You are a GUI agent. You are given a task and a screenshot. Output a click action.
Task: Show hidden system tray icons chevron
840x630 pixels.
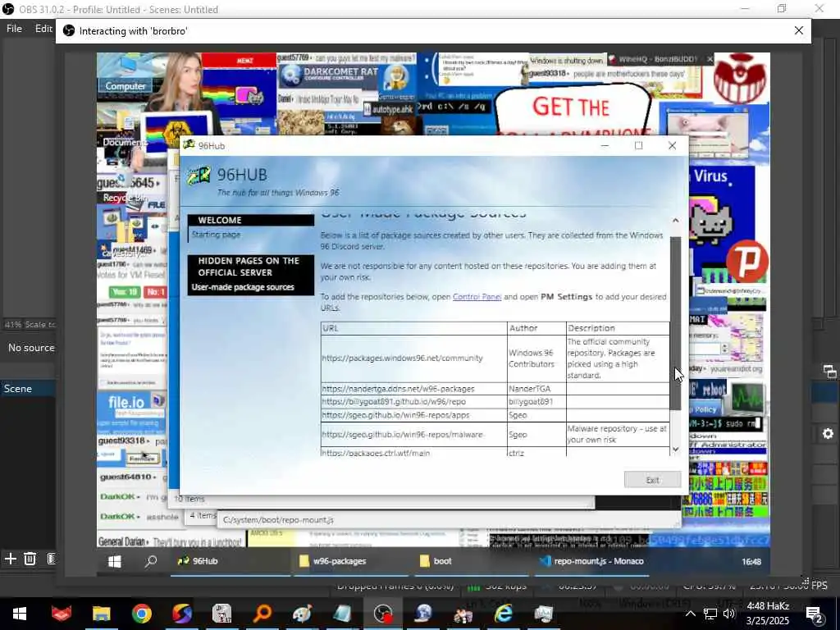[691, 614]
